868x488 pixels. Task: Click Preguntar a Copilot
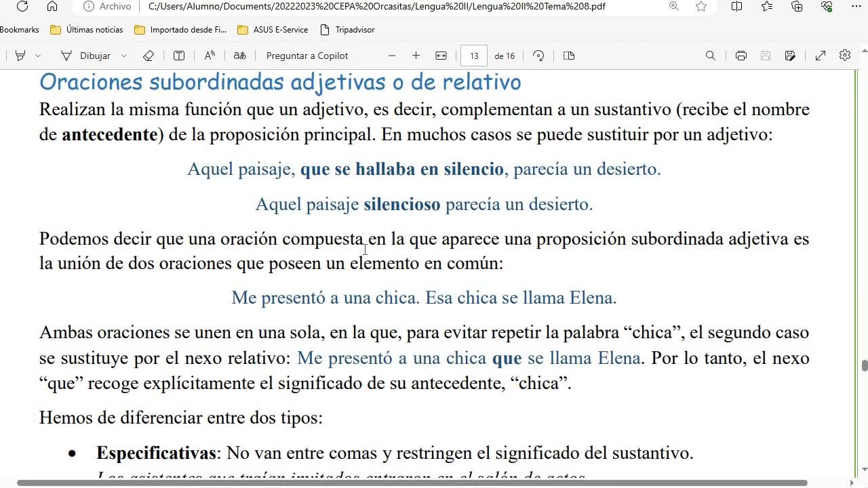click(x=307, y=56)
